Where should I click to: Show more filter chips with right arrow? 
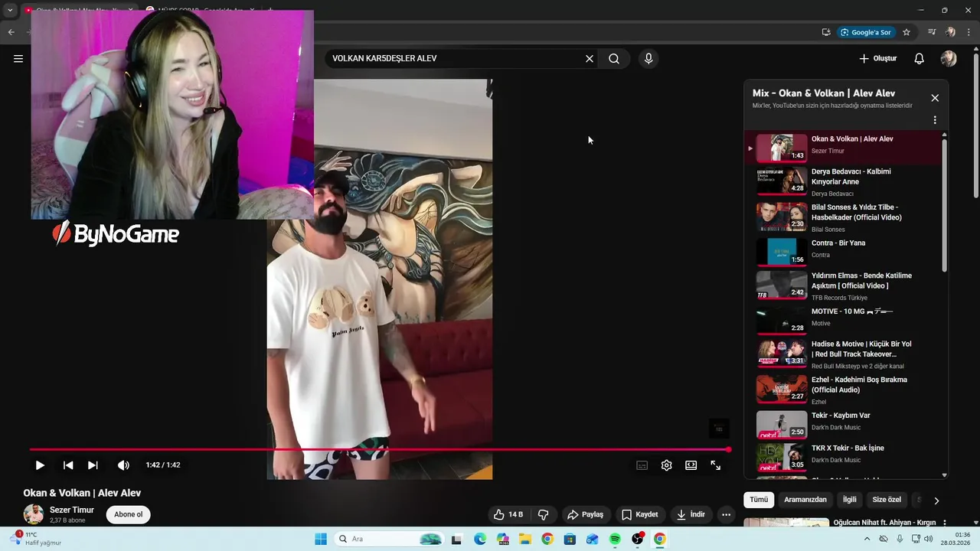(936, 500)
